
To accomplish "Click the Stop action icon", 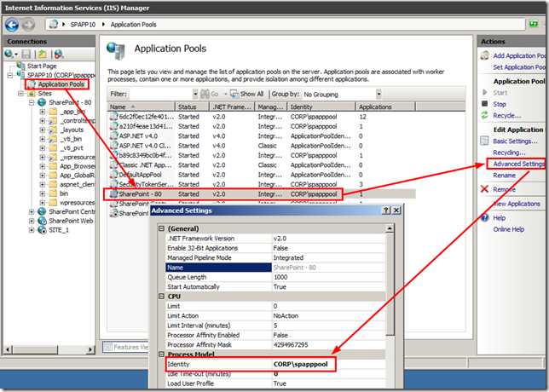I will (485, 104).
